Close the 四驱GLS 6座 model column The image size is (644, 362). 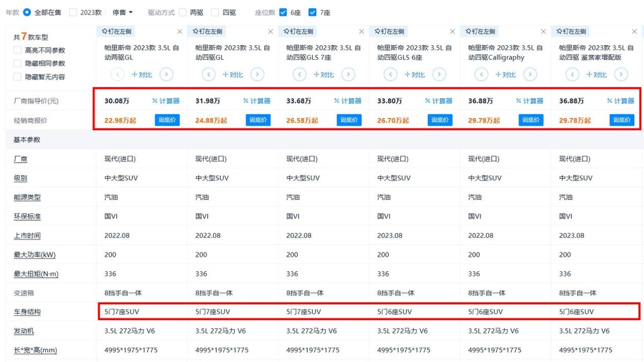[x=452, y=32]
